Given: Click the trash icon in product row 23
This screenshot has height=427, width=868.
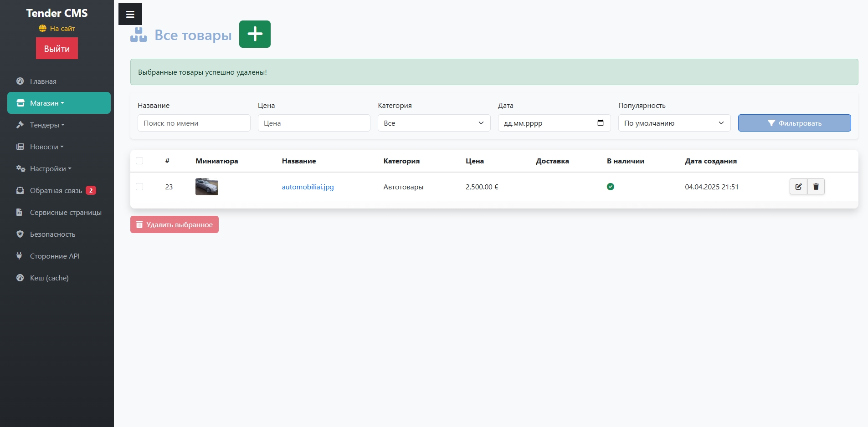Looking at the screenshot, I should (x=816, y=187).
